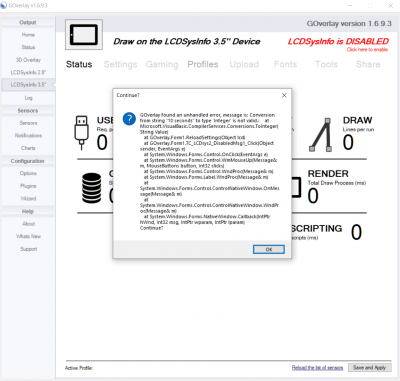Click the USB connector icon
The image size is (400, 381).
point(81,132)
